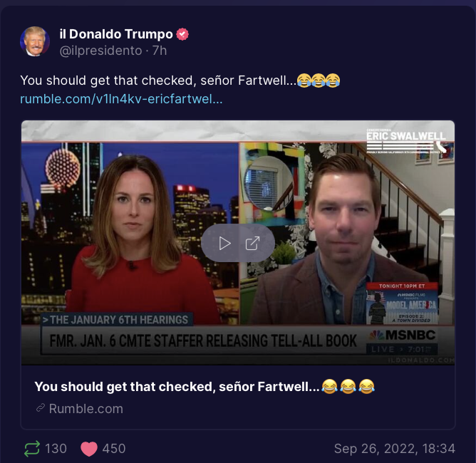Click the post body text about señor Fartwell
The width and height of the screenshot is (476, 463).
point(180,80)
